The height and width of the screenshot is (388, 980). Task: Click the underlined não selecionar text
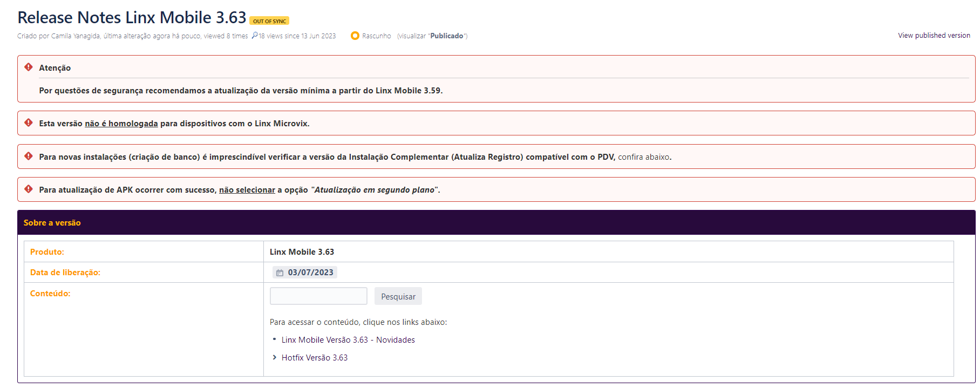click(x=247, y=190)
